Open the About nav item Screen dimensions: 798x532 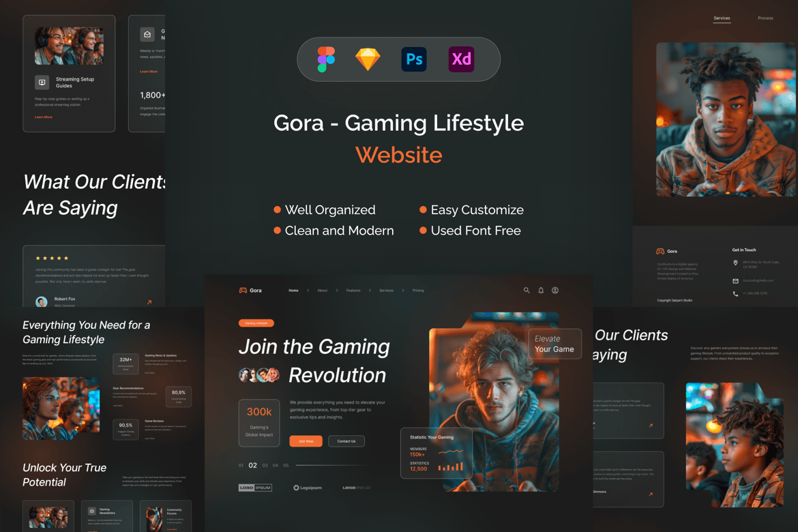tap(322, 290)
